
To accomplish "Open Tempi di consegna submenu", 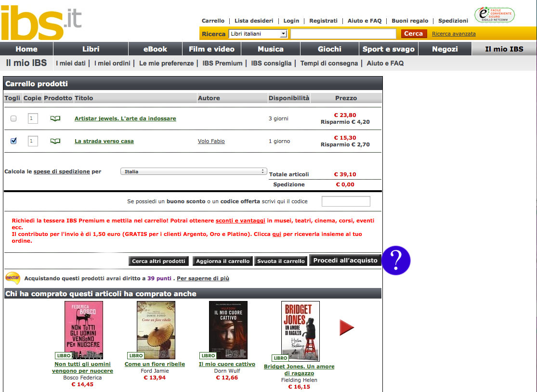I will (x=329, y=64).
